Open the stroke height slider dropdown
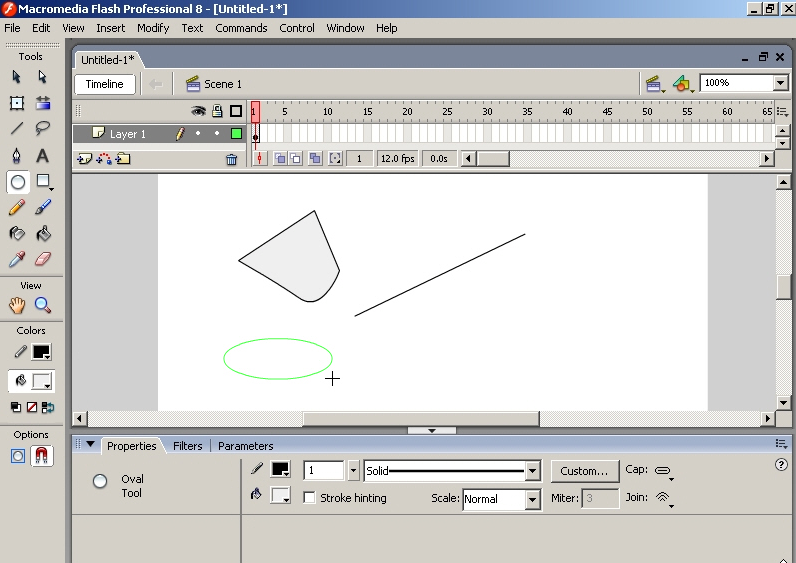Screen dimensions: 796x563 [353, 470]
